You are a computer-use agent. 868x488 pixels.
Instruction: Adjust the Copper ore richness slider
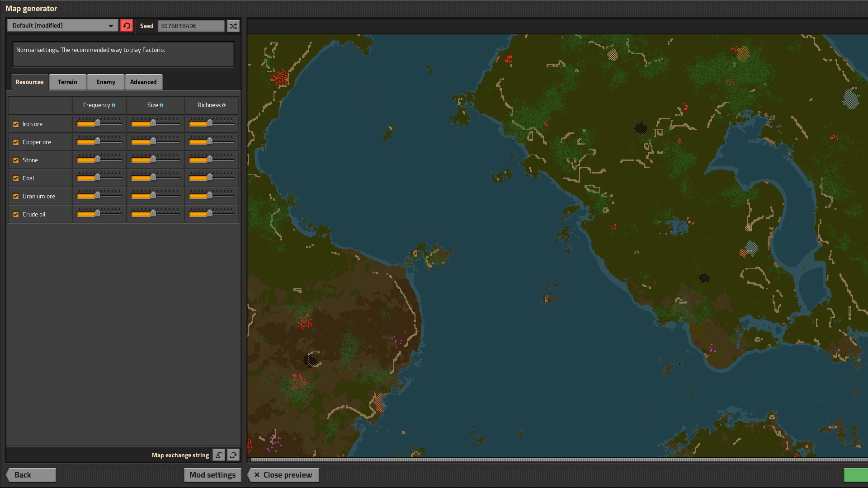pos(212,141)
